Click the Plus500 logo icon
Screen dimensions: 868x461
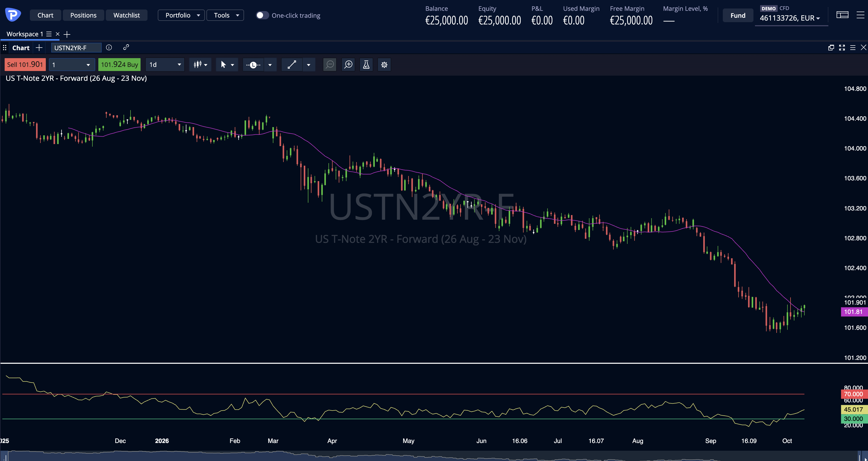[x=13, y=15]
